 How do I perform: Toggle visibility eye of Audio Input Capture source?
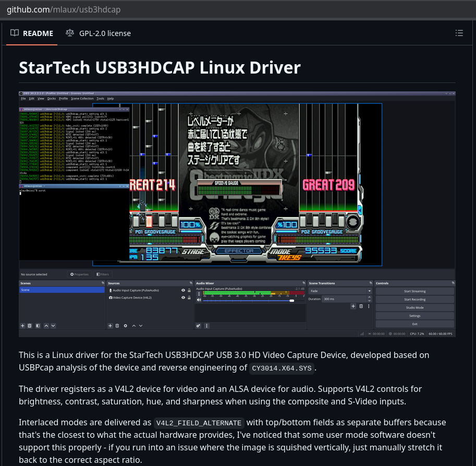[183, 291]
